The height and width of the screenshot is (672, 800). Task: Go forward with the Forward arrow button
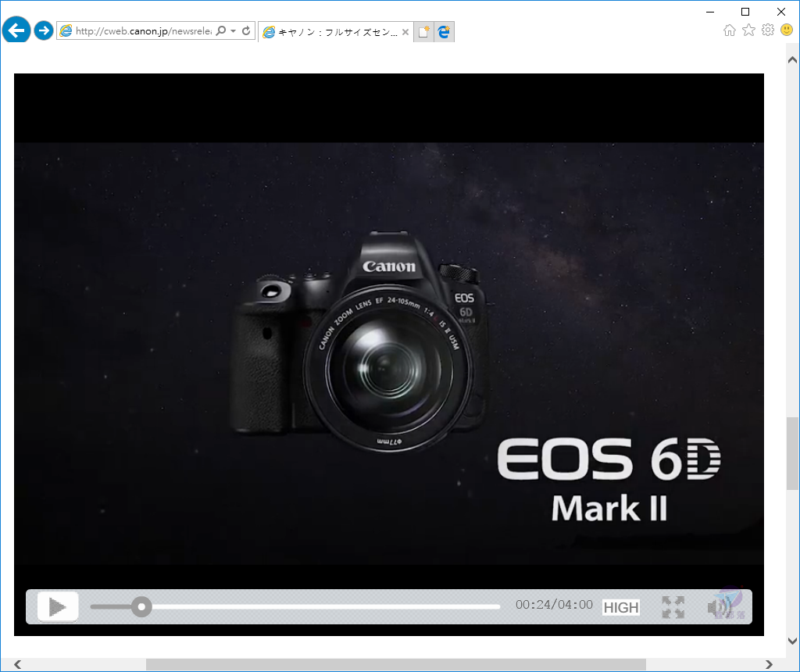(44, 30)
